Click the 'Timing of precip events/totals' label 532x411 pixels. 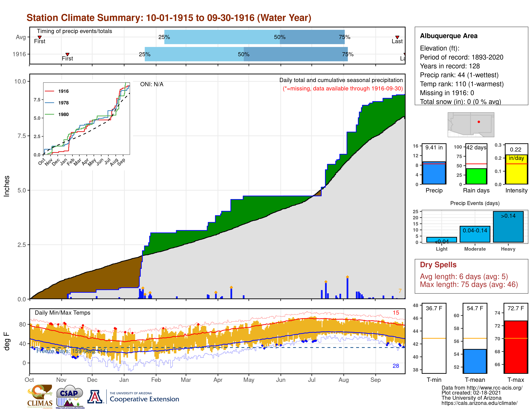coord(74,31)
